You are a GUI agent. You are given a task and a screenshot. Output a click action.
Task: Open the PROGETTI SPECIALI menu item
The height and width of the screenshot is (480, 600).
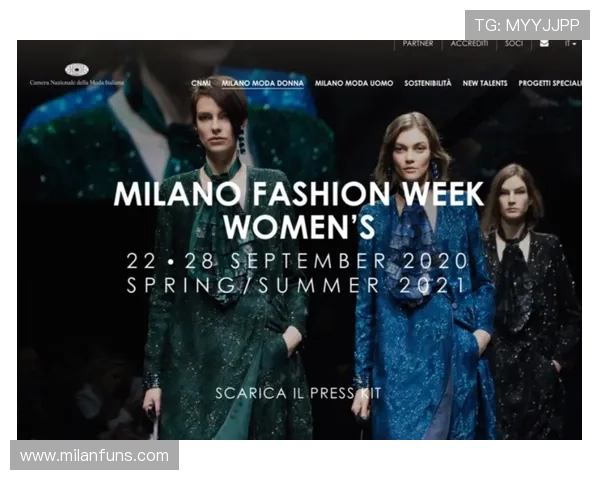click(x=550, y=83)
